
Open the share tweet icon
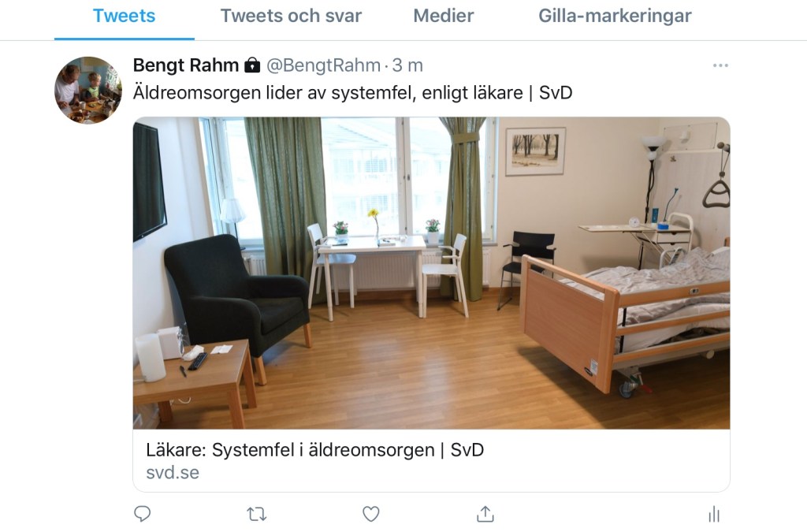(x=485, y=513)
